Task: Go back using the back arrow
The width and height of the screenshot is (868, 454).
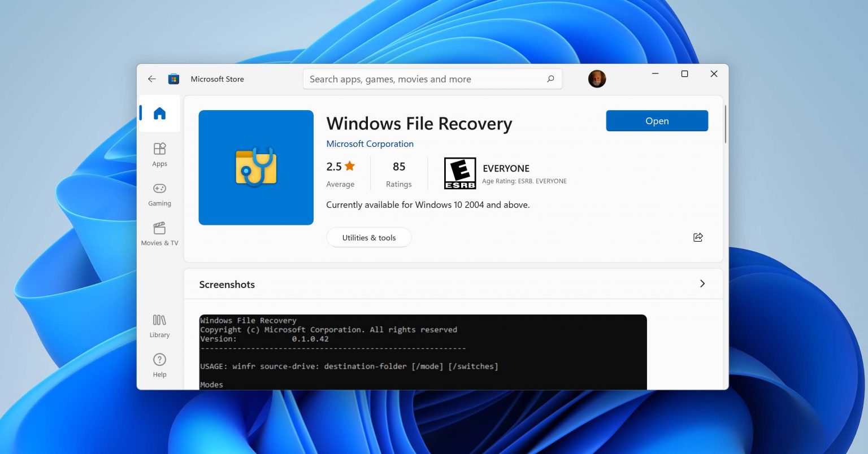Action: tap(151, 78)
